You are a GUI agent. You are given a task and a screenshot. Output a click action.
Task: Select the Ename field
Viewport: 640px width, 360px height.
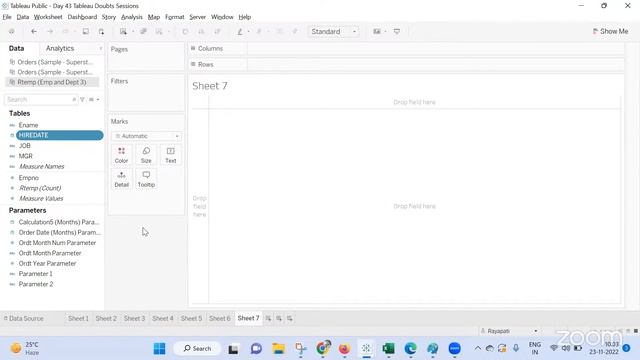click(28, 125)
